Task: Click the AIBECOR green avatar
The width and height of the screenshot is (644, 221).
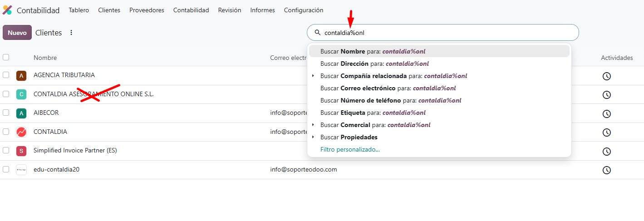Action: point(21,113)
